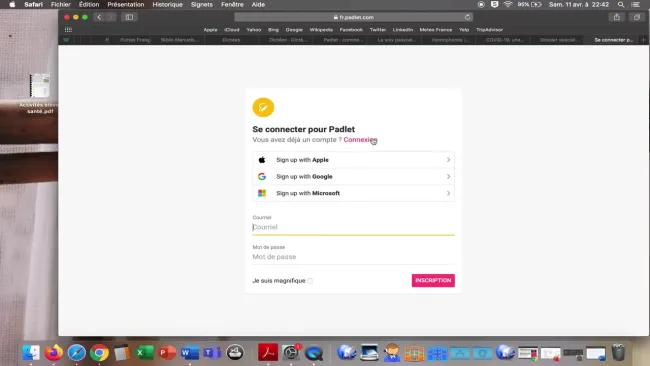Viewport: 650px width, 366px height.
Task: Open the Trash in the dock
Action: [618, 353]
